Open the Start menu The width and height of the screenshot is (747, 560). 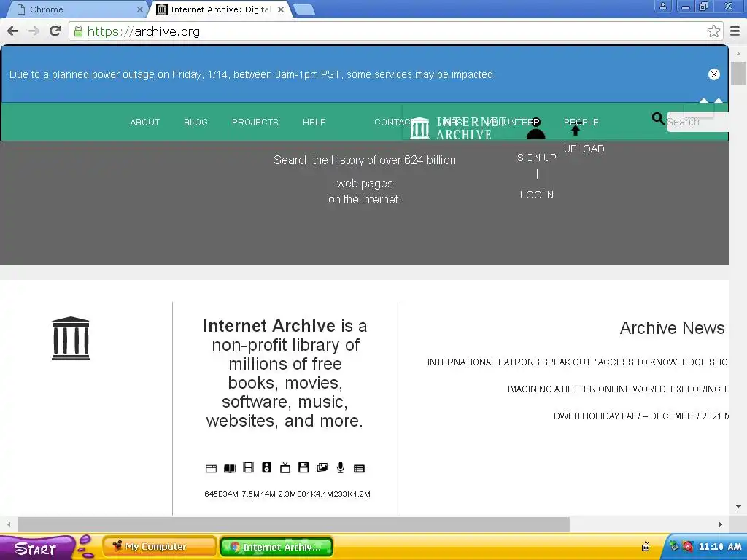36,548
